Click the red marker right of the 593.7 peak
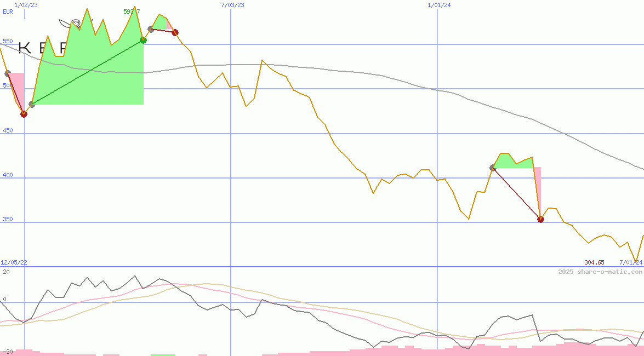The height and width of the screenshot is (356, 644). click(175, 32)
